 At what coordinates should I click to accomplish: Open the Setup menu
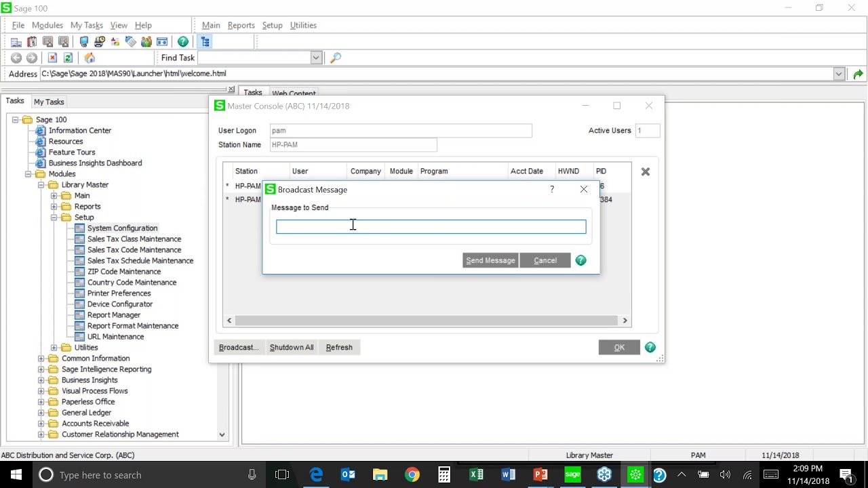click(272, 25)
